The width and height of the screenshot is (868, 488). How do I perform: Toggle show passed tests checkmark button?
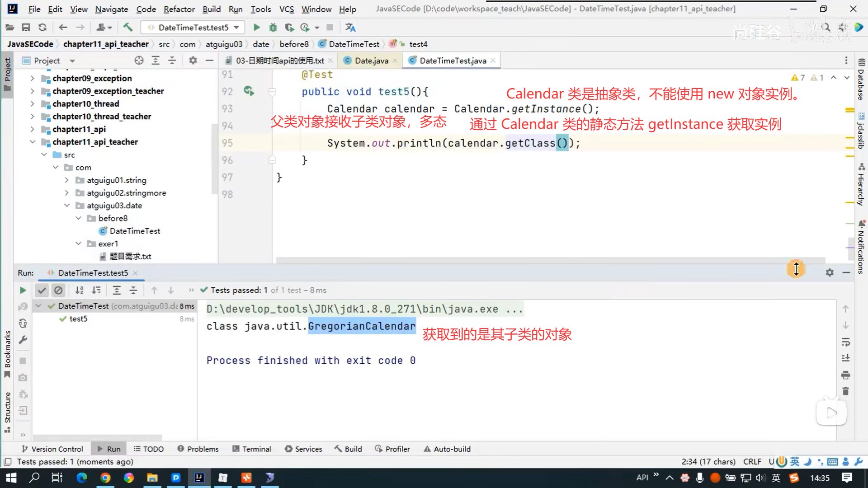tap(42, 290)
